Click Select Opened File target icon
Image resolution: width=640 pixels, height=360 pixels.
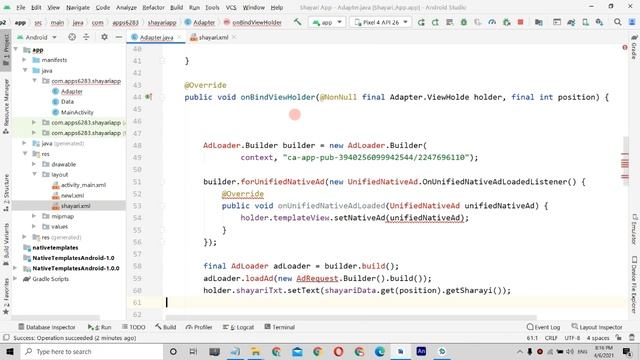point(72,37)
